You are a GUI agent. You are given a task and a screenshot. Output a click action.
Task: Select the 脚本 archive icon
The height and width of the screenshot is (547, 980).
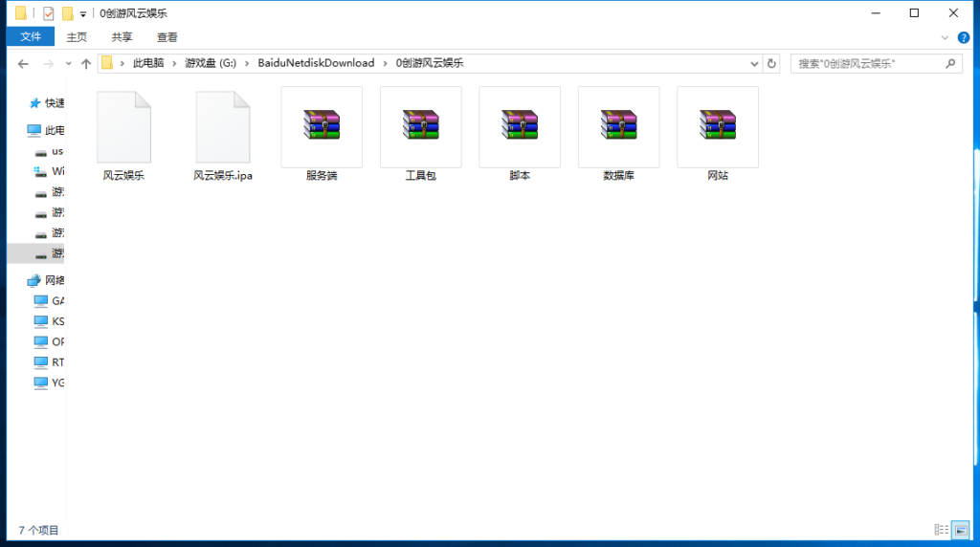click(520, 126)
